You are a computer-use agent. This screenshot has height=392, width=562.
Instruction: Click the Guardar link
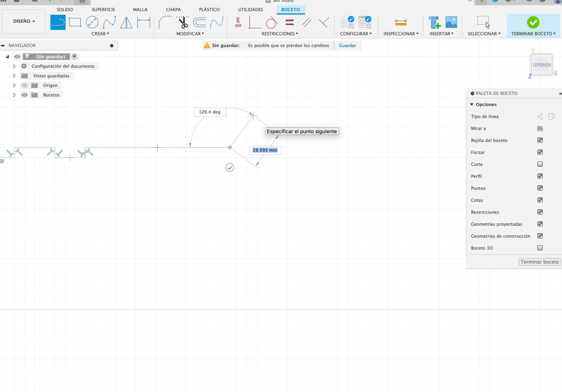[347, 45]
